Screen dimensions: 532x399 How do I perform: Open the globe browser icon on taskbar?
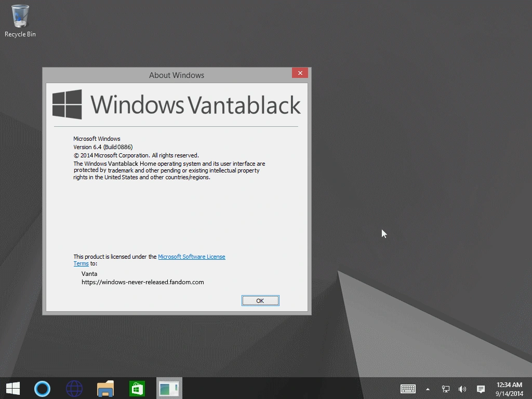[74, 389]
